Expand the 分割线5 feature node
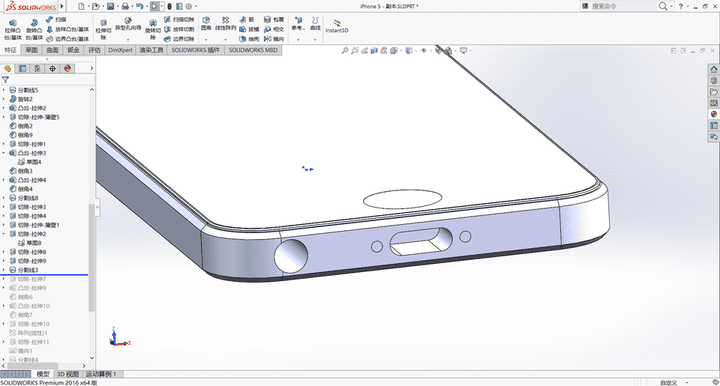Image resolution: width=720 pixels, height=386 pixels. click(4, 90)
